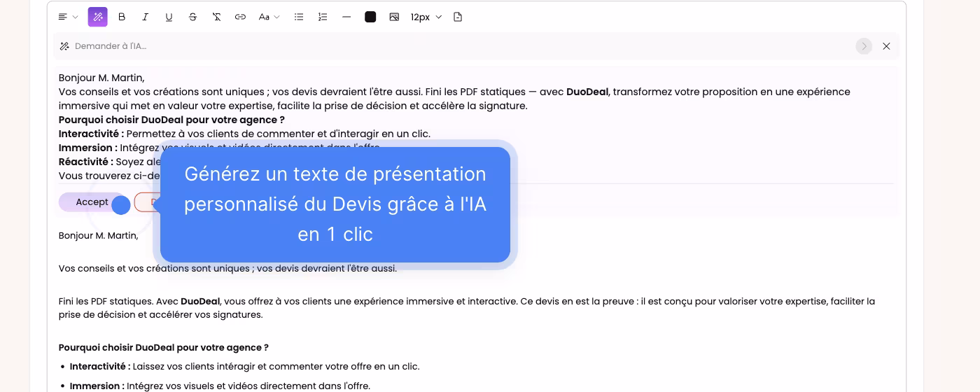Toggle italic formatting
980x392 pixels.
coord(146,17)
